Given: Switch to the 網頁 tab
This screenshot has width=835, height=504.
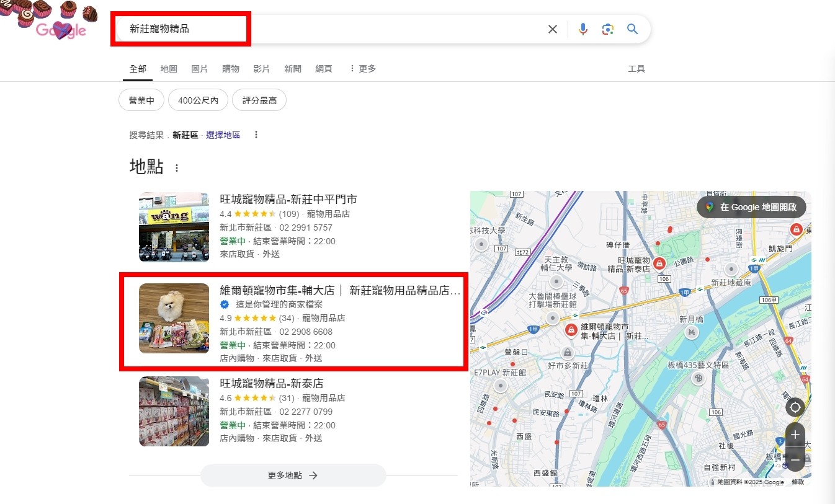Looking at the screenshot, I should [x=324, y=69].
